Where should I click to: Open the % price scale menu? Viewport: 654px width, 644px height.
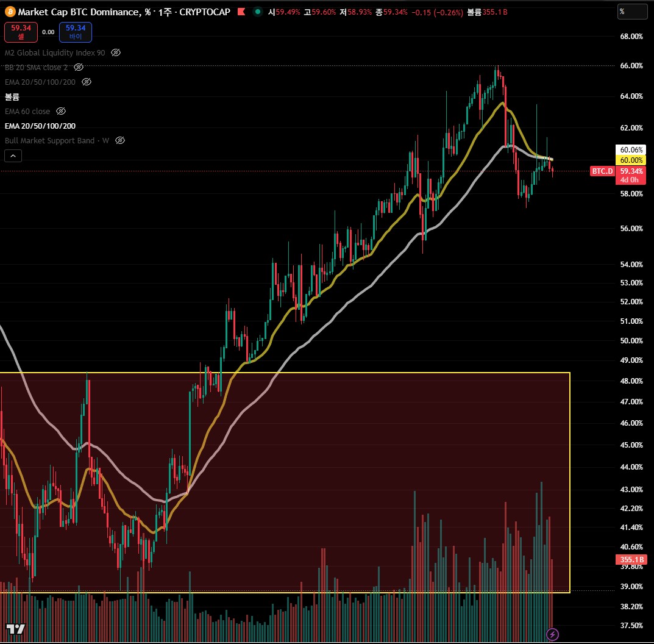pos(632,12)
